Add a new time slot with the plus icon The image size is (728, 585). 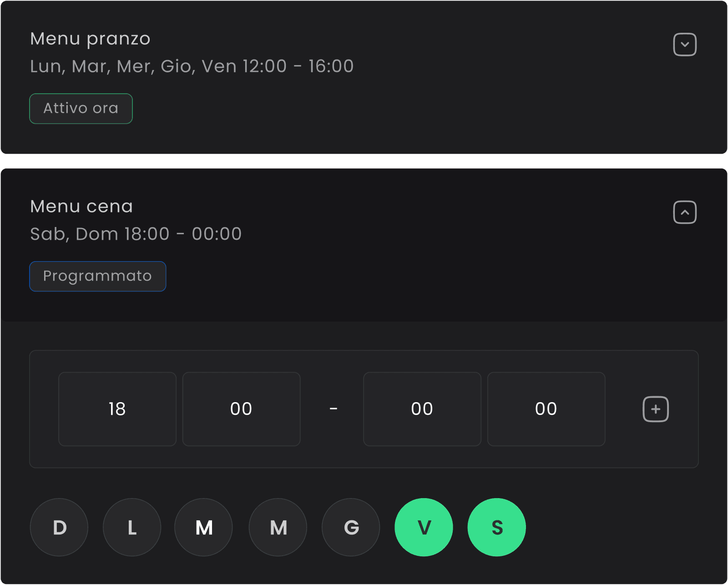click(x=655, y=409)
